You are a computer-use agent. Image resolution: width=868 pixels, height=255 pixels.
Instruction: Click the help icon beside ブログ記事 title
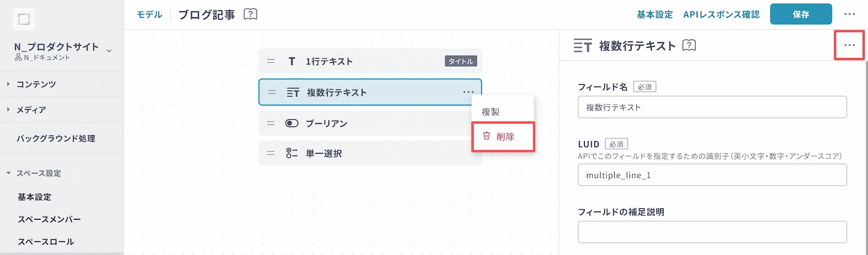250,14
